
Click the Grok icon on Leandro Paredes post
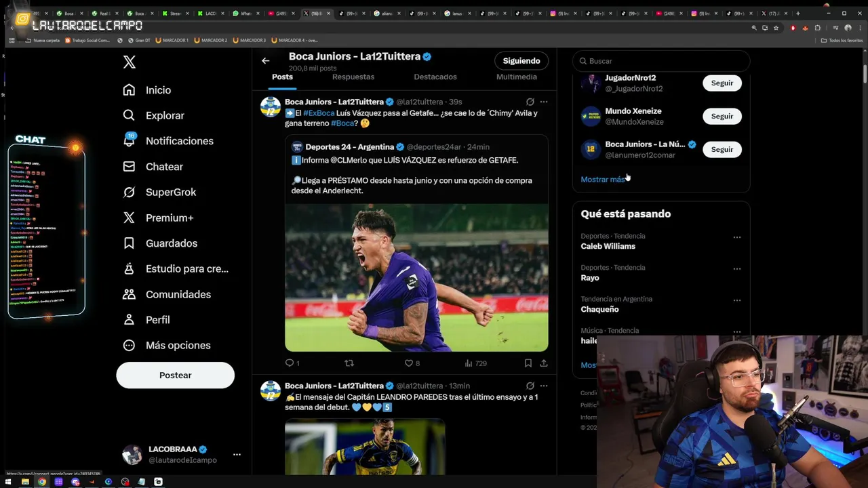(530, 386)
